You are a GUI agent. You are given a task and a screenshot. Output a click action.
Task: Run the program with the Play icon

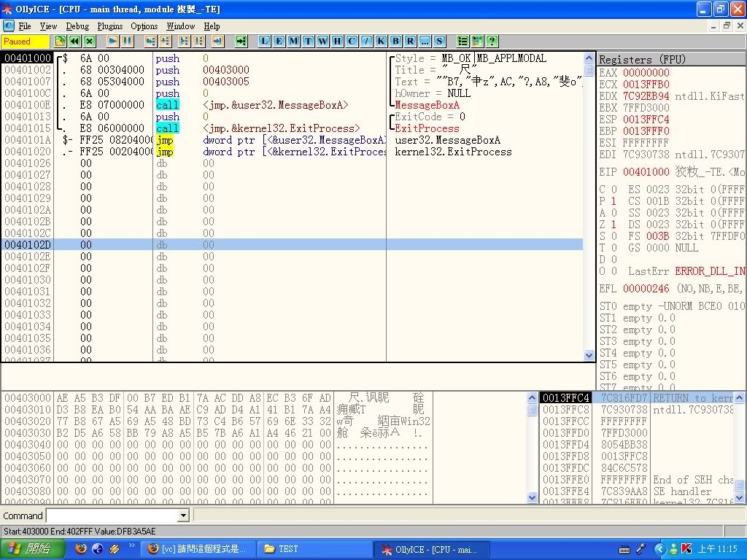tap(112, 42)
